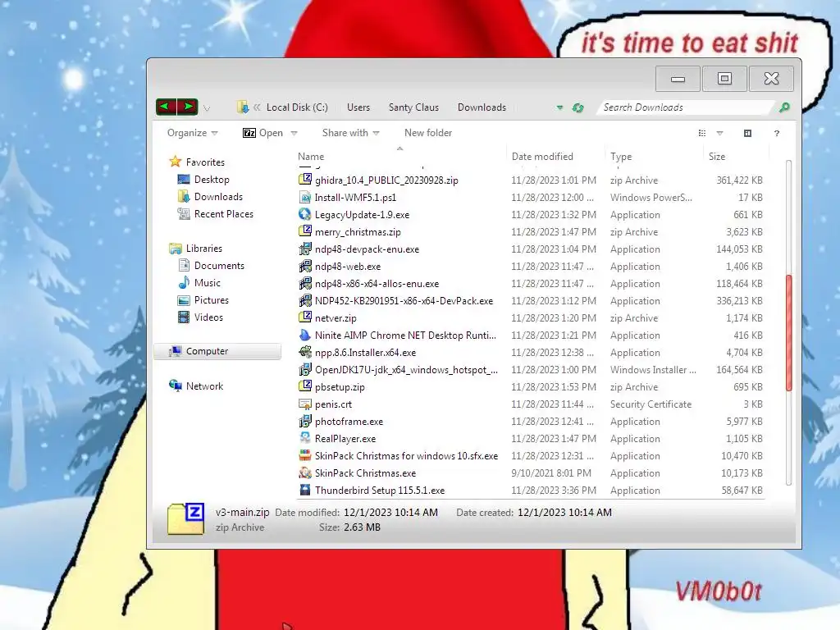Click 9/10/2021 8:01 PM date cell
Image resolution: width=840 pixels, height=630 pixels.
(551, 473)
